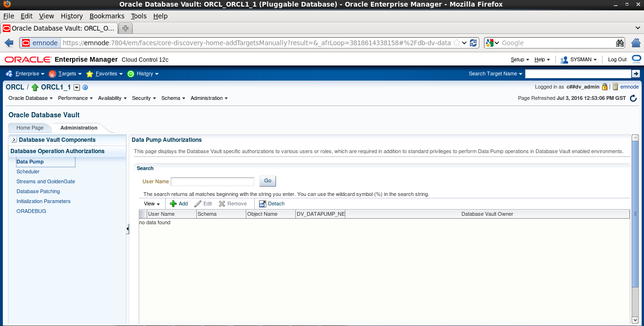
Task: Open Database Patching authorizations
Action: point(38,191)
